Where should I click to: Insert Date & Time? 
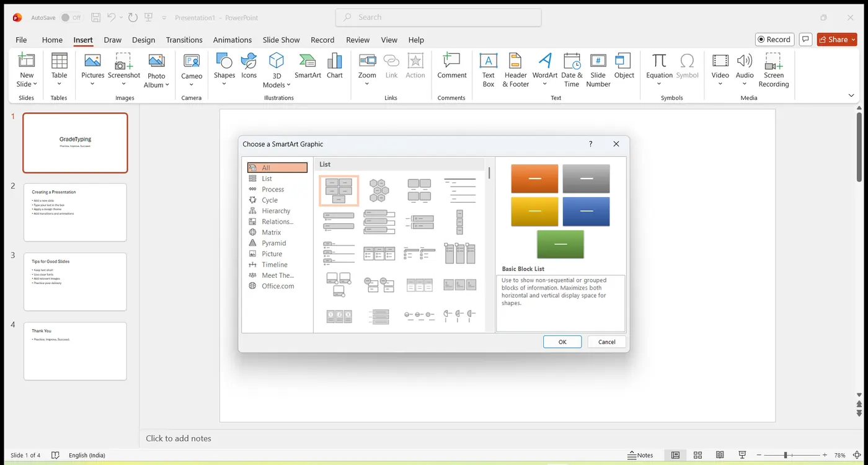572,70
